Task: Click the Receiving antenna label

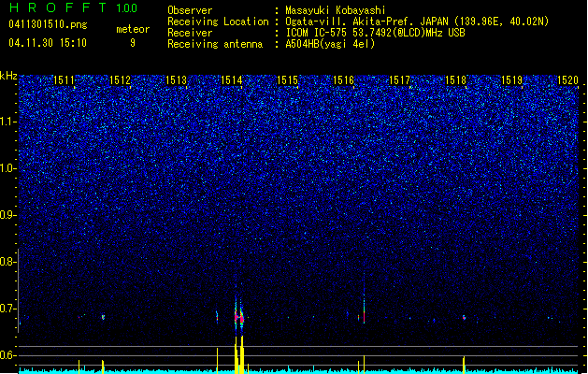Action: pyautogui.click(x=215, y=44)
